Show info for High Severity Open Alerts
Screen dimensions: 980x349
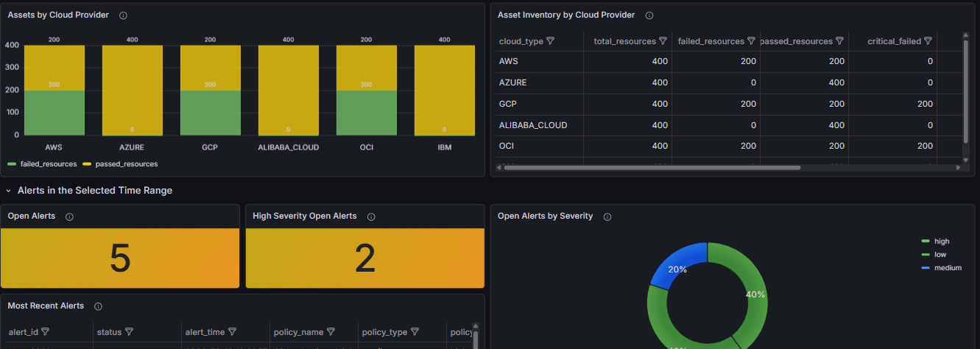coord(371,216)
